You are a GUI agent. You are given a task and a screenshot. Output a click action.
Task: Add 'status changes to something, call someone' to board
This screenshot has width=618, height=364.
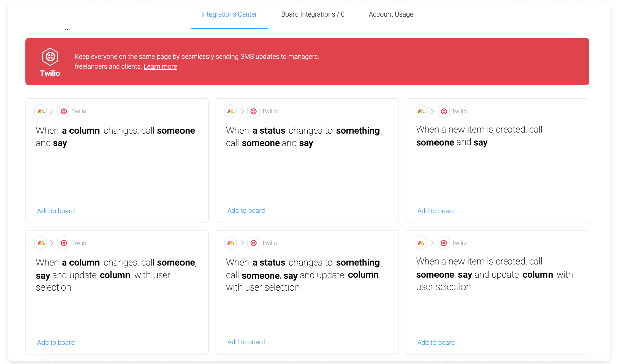pyautogui.click(x=246, y=210)
